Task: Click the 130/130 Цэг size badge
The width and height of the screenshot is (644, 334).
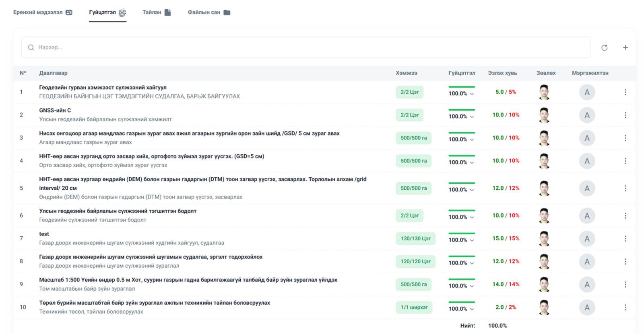Action: [415, 239]
